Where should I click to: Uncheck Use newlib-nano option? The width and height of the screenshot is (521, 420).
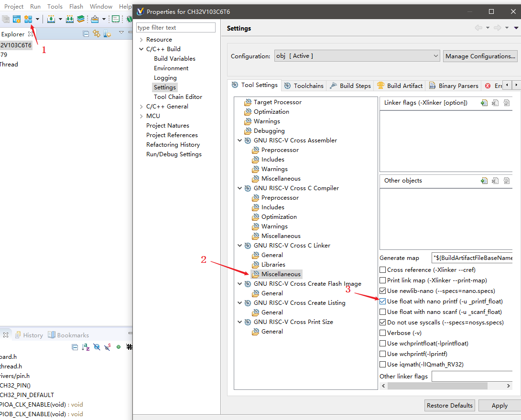(x=383, y=291)
